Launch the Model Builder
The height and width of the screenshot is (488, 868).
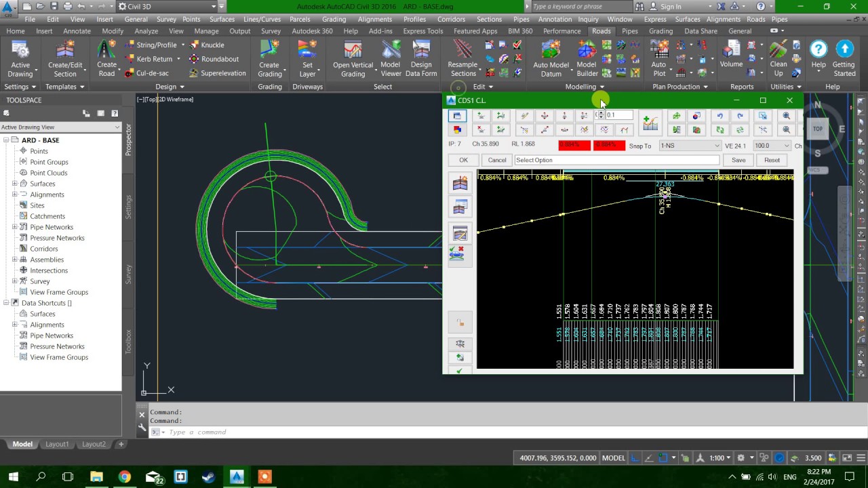coord(587,60)
